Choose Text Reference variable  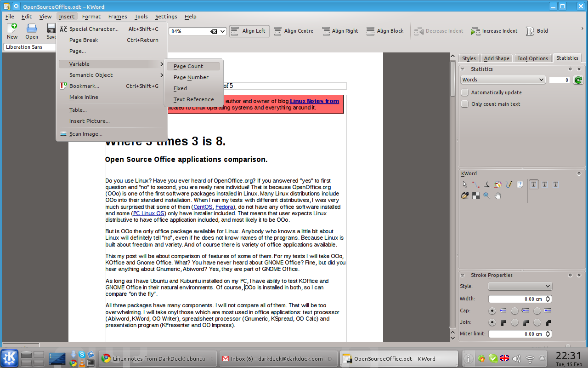point(193,99)
